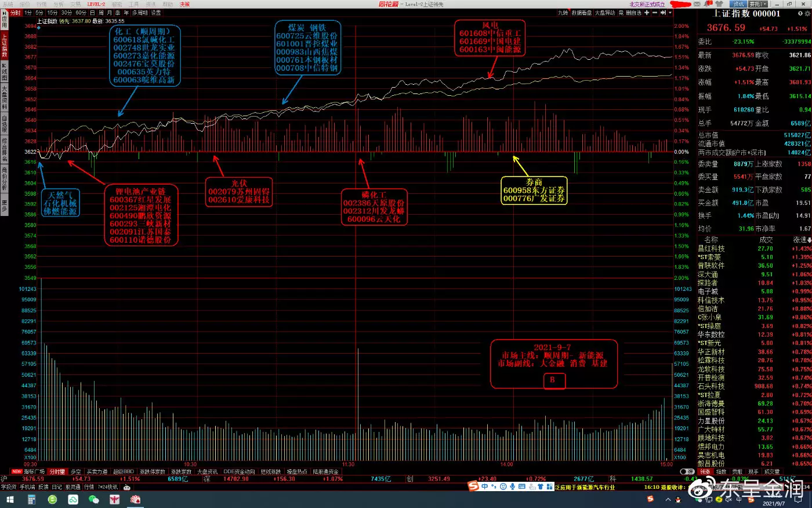Toggle the switch left of 涨速 tab
812x508 pixels.
(687, 471)
